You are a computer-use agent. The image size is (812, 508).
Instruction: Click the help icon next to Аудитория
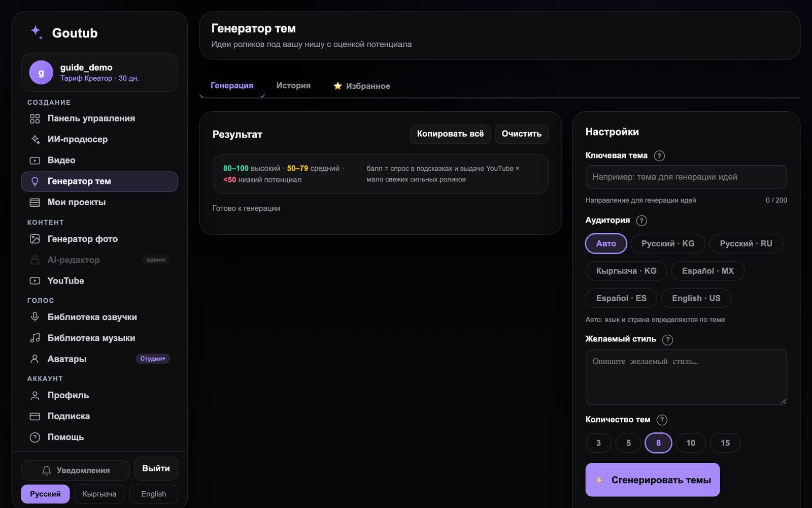coord(641,220)
